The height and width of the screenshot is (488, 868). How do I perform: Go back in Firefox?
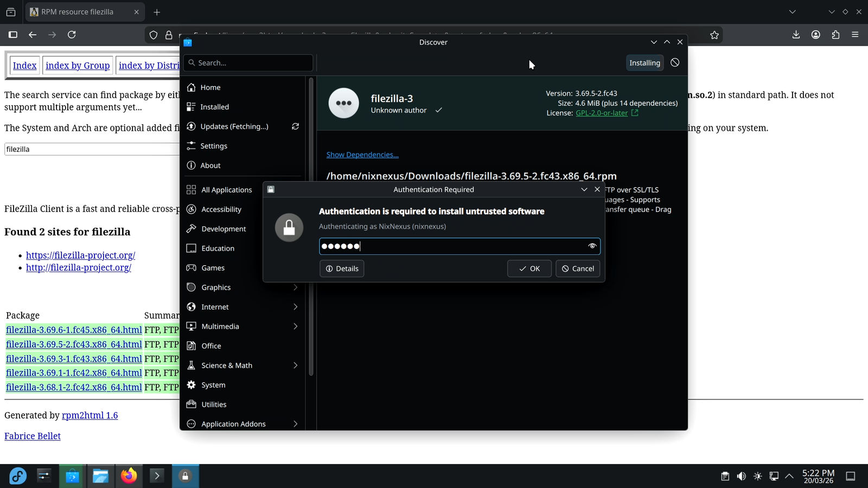point(33,35)
